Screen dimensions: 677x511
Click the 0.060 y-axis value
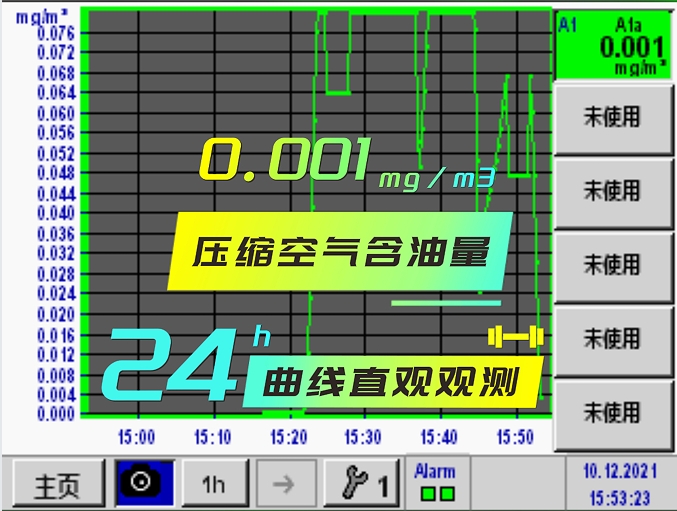(56, 114)
